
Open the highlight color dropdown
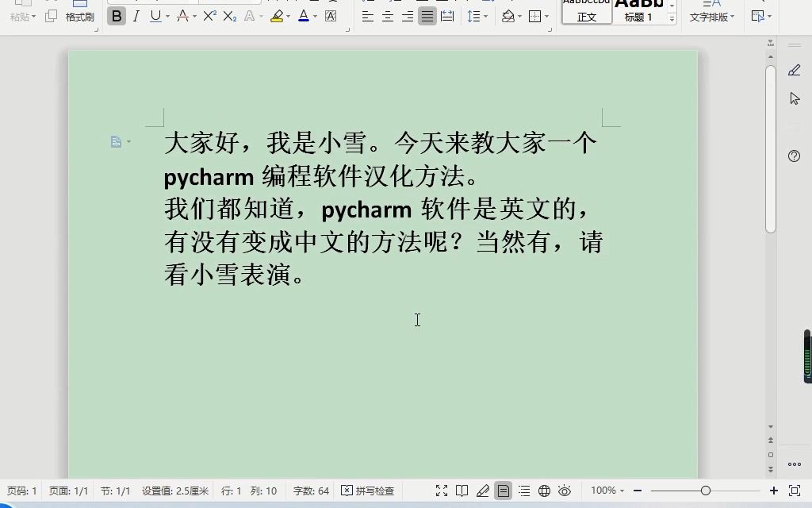289,15
